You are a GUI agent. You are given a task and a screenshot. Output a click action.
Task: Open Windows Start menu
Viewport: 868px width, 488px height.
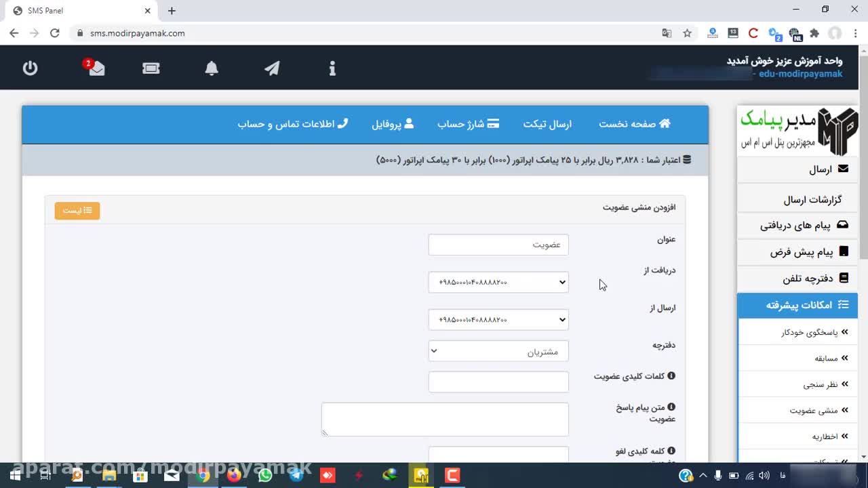tap(14, 475)
